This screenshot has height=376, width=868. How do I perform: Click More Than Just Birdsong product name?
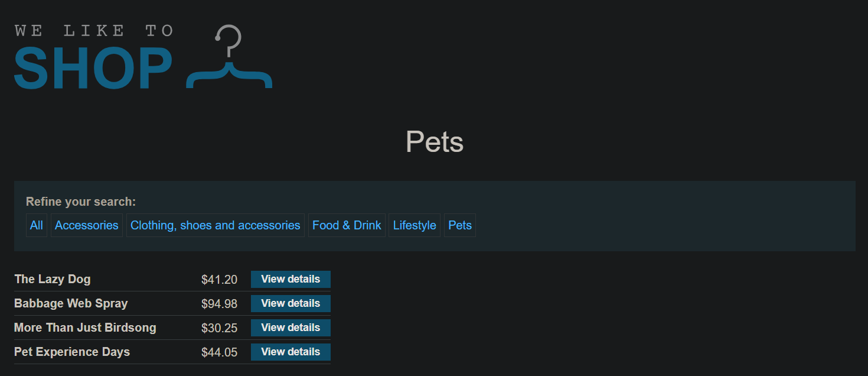85,328
